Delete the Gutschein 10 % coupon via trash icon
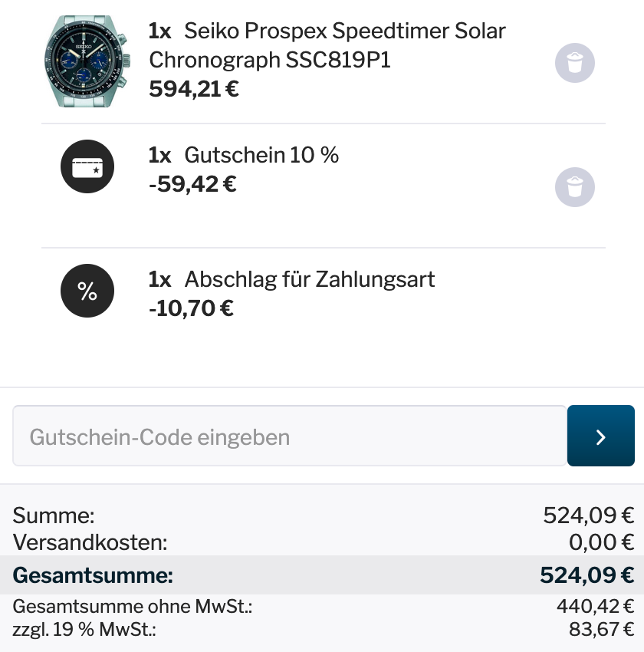The image size is (644, 652). (574, 187)
